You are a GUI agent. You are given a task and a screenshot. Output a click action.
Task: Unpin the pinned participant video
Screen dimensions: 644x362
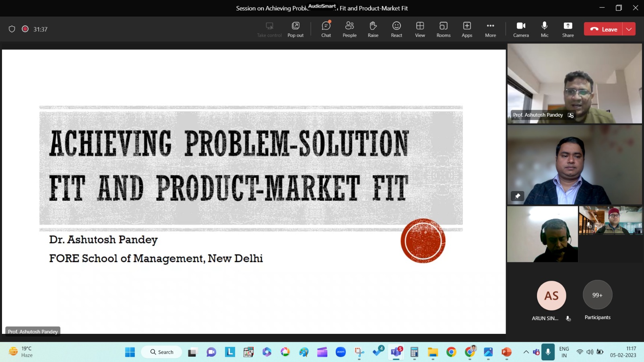(518, 196)
